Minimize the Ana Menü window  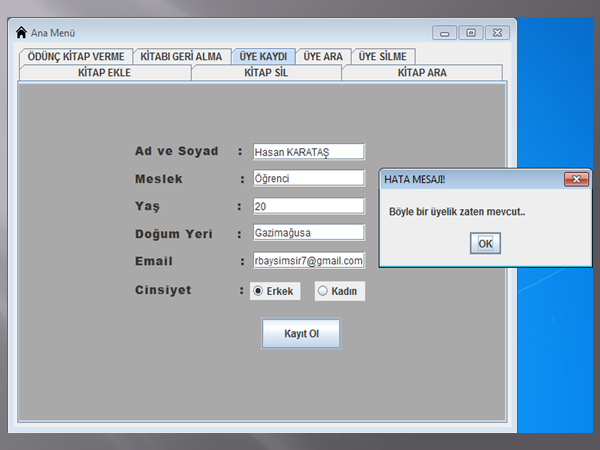click(x=444, y=33)
